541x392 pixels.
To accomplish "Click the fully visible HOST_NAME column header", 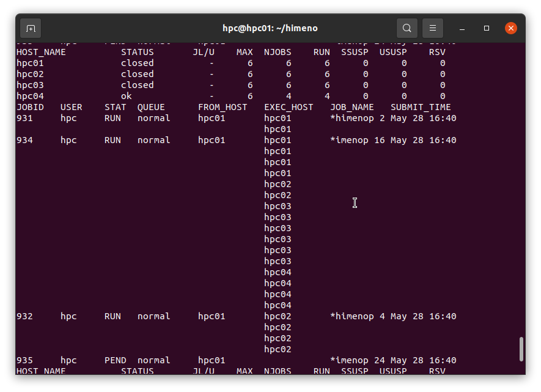I will (41, 52).
